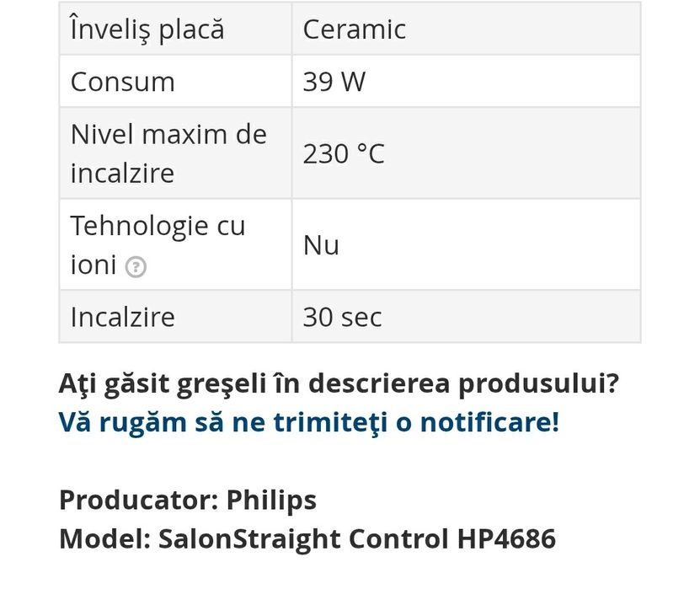Select the 'Ceramic' value cell
This screenshot has height=589, width=700.
tap(355, 29)
